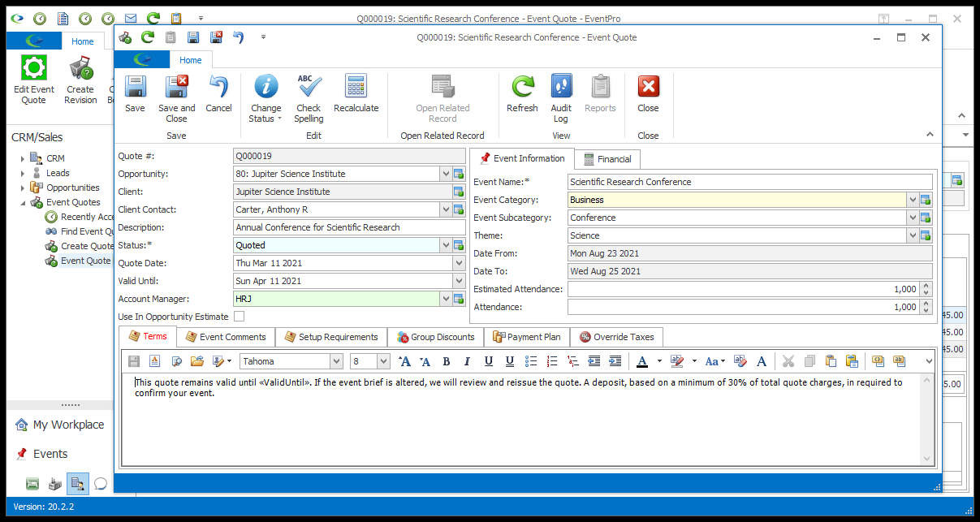Open Events navigation section
Viewport: 980px width, 522px height.
[42, 454]
